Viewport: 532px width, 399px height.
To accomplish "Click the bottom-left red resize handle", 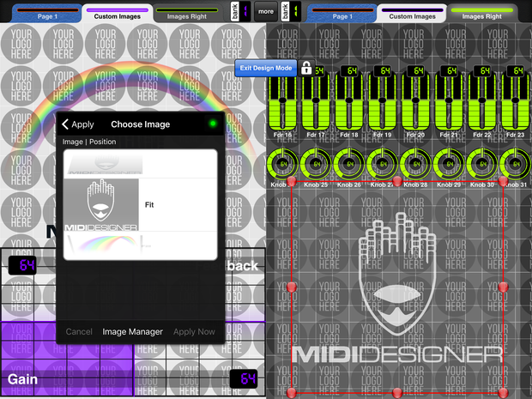I will pyautogui.click(x=292, y=393).
